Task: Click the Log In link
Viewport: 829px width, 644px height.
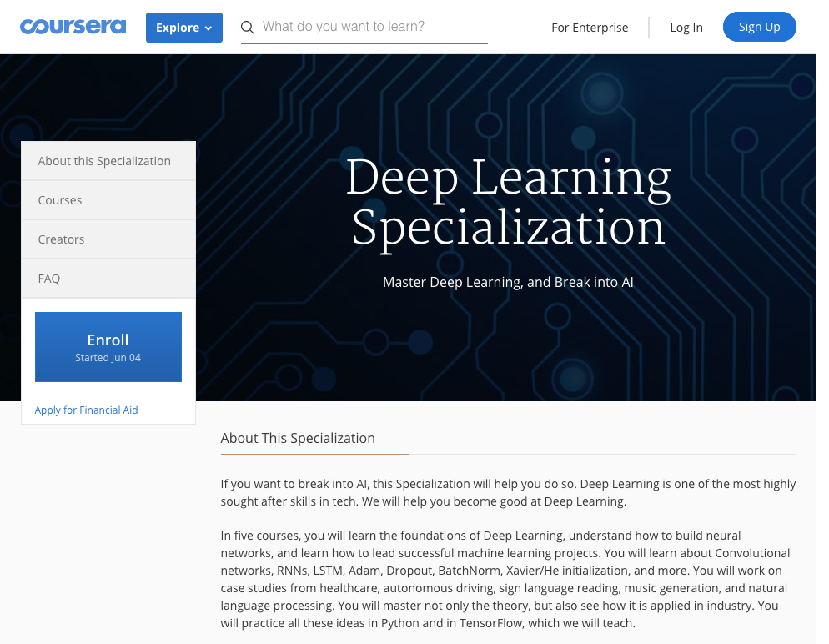Action: coord(686,28)
